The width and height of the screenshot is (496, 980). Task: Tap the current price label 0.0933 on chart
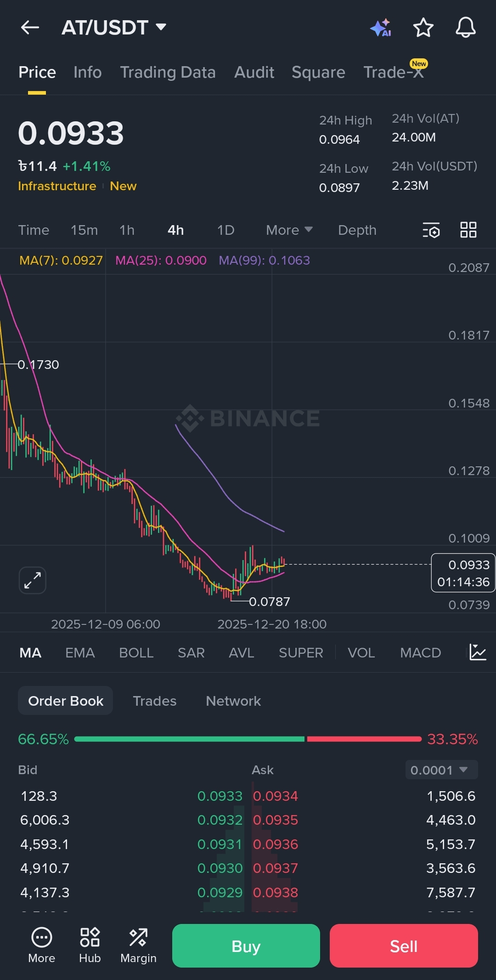(463, 573)
